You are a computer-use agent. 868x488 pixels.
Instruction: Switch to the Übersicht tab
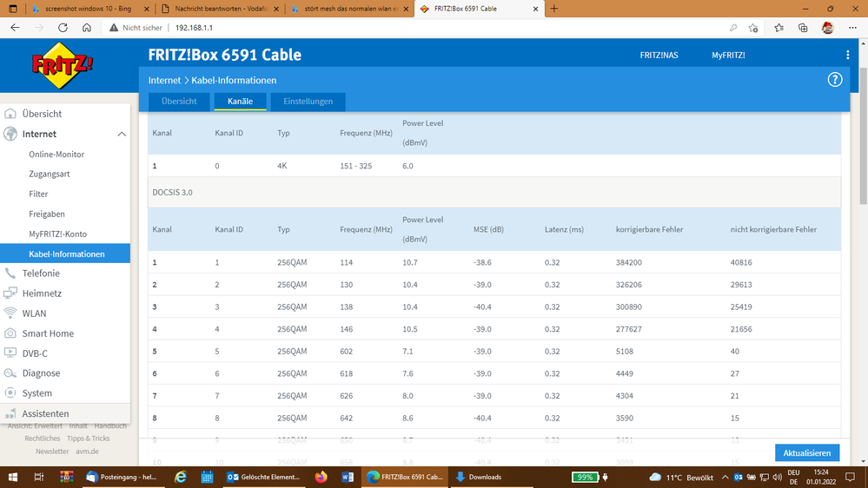point(179,102)
